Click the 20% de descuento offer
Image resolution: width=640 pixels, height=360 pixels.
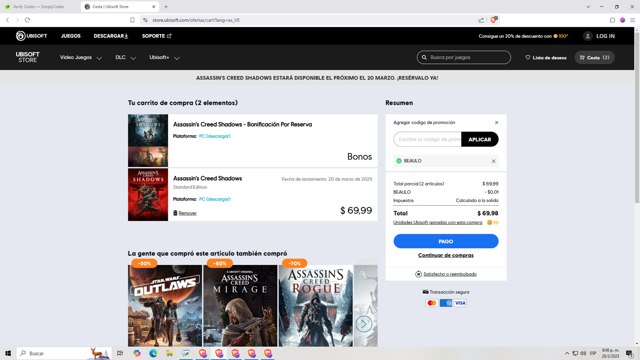click(523, 36)
